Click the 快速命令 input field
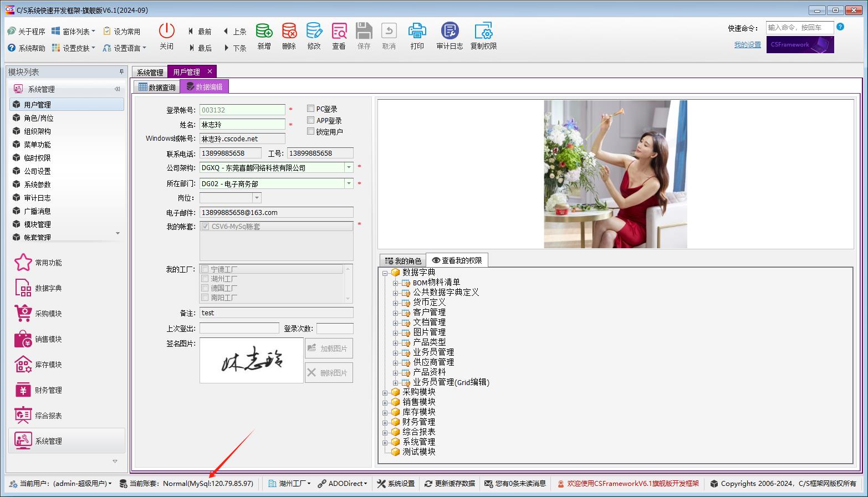This screenshot has height=497, width=868. (x=799, y=28)
